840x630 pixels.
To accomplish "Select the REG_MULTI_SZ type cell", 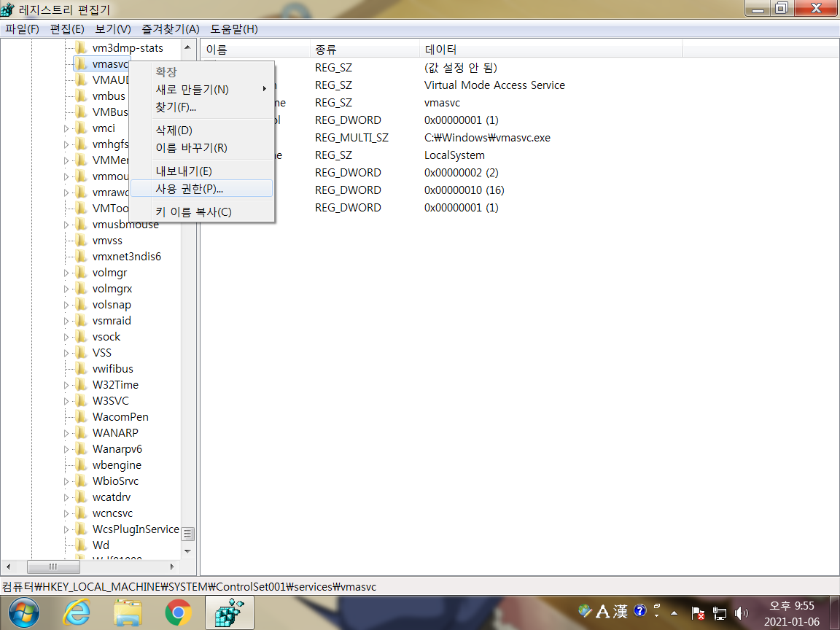I will click(351, 138).
